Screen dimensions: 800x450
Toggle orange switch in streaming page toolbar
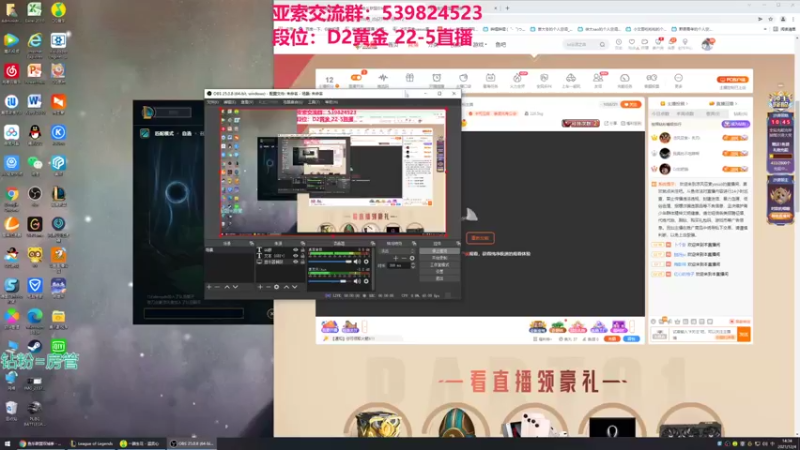coord(356,78)
